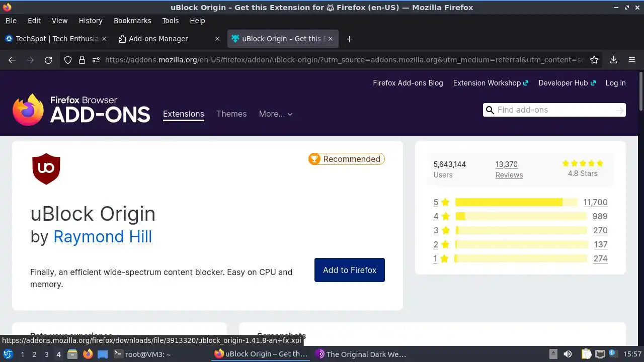The width and height of the screenshot is (644, 362).
Task: Select the Themes navigation link
Action: tap(231, 114)
